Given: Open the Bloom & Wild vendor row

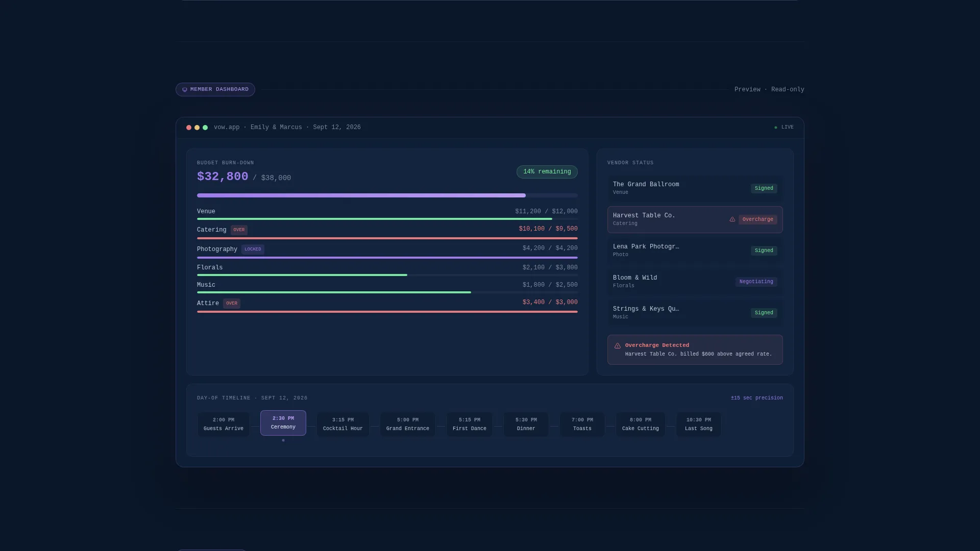Looking at the screenshot, I should [695, 282].
